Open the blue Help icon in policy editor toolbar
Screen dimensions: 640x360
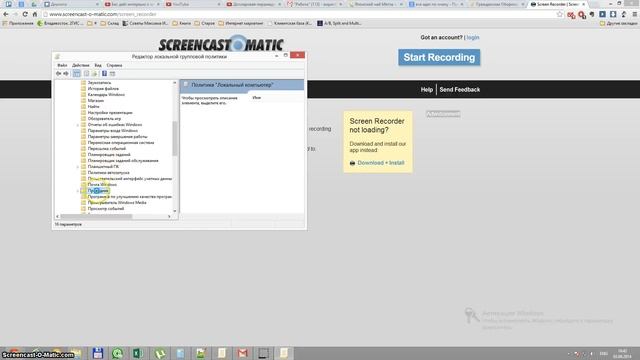[104, 73]
